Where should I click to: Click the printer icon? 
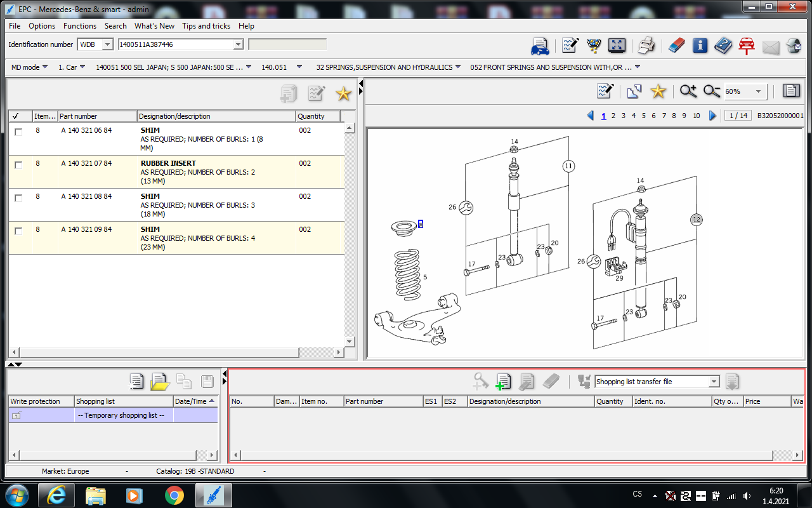[646, 46]
